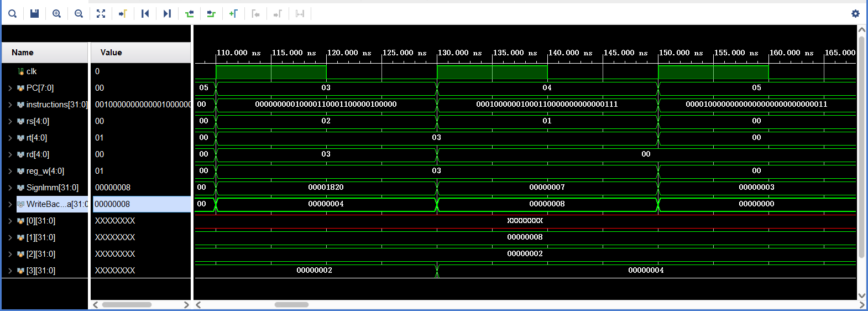Go to time zero
Image resolution: width=868 pixels, height=311 pixels.
point(145,13)
